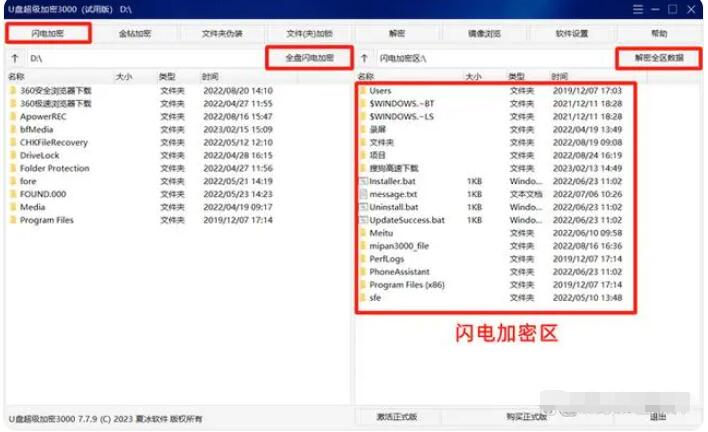Select the Installer.bat file icon
Viewport: 708px width, 432px height.
coord(362,181)
